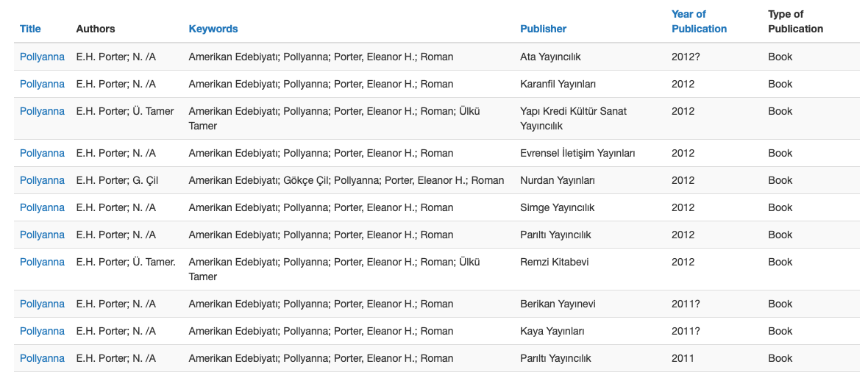Open Pollyanna from Ata Yayıncılık

42,57
